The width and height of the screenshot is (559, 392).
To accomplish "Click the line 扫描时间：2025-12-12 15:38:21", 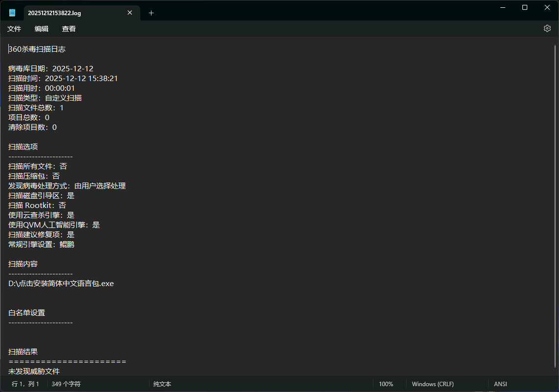I will (x=63, y=78).
